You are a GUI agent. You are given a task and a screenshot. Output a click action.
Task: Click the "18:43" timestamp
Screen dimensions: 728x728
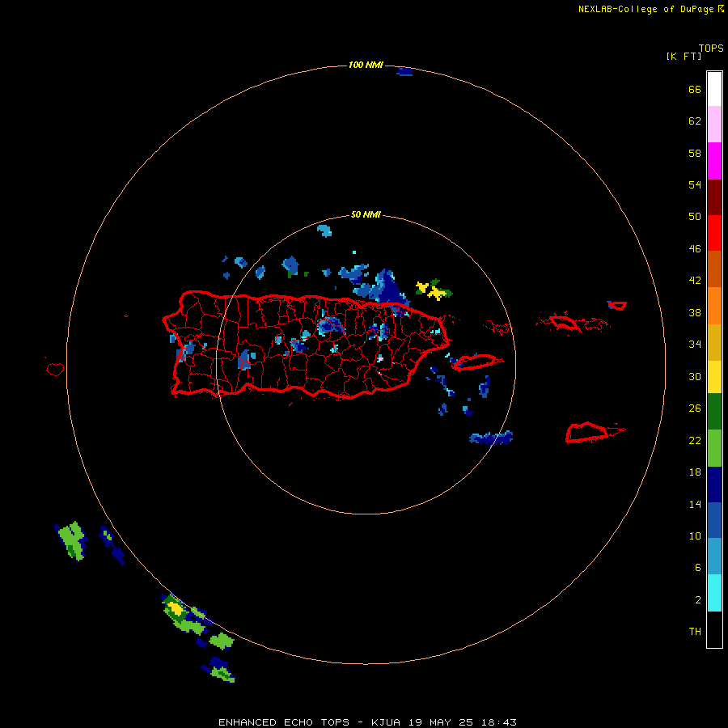pyautogui.click(x=497, y=722)
